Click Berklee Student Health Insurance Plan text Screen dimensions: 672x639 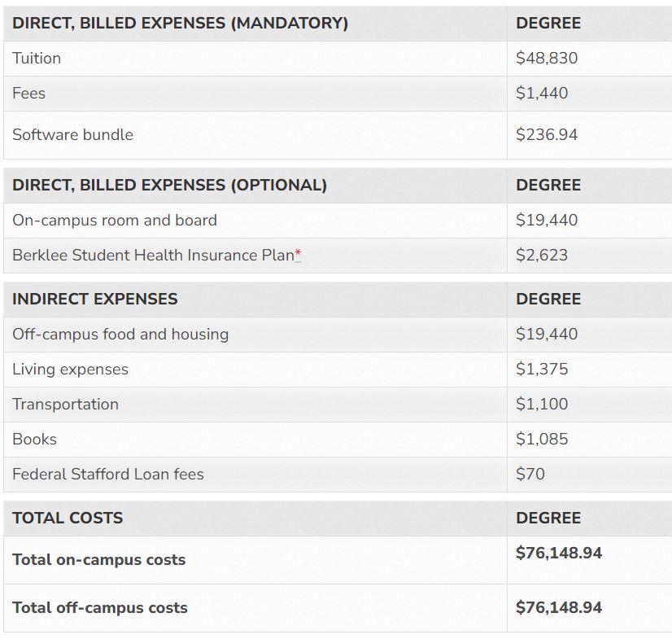click(x=153, y=256)
